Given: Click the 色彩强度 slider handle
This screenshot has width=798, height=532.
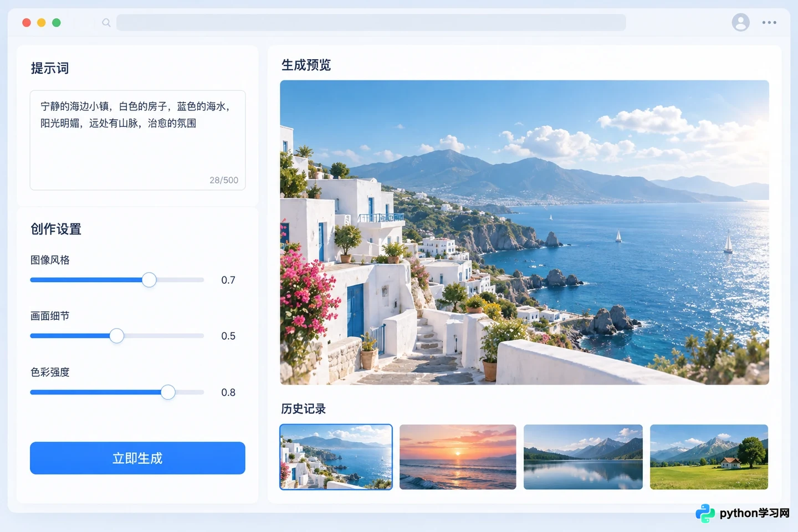Looking at the screenshot, I should pos(168,392).
